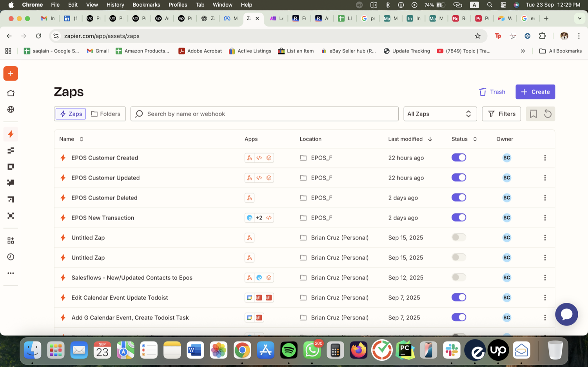Turn off EPOS Customer Created zap
588x367 pixels.
pos(459,157)
